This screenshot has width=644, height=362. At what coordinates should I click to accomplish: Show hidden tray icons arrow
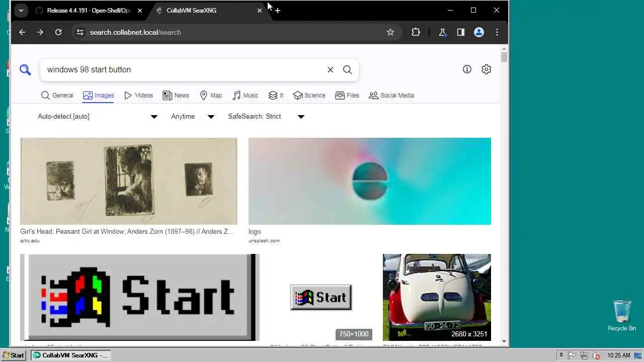pos(561,355)
